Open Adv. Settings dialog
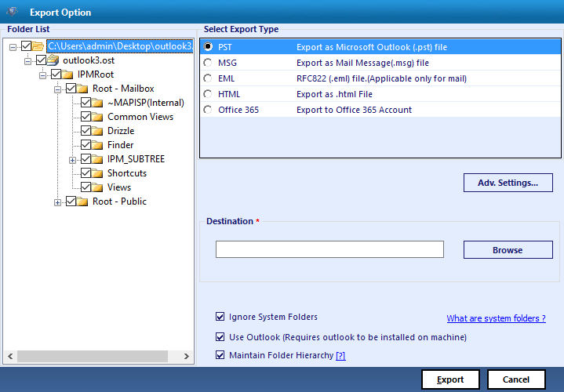 (508, 183)
